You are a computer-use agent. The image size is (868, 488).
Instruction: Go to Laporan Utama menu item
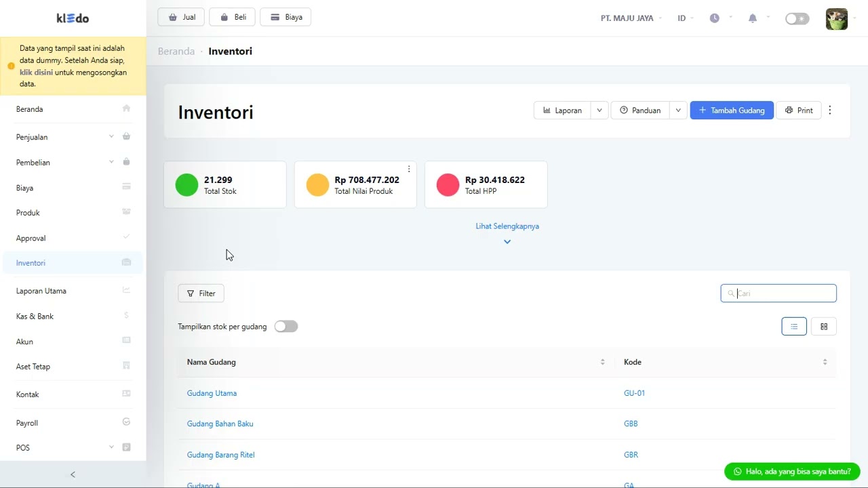click(41, 291)
